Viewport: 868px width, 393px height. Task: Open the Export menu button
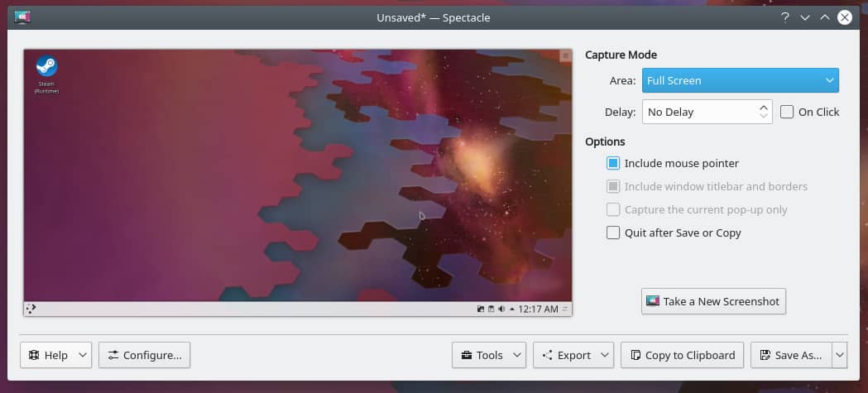[573, 356]
